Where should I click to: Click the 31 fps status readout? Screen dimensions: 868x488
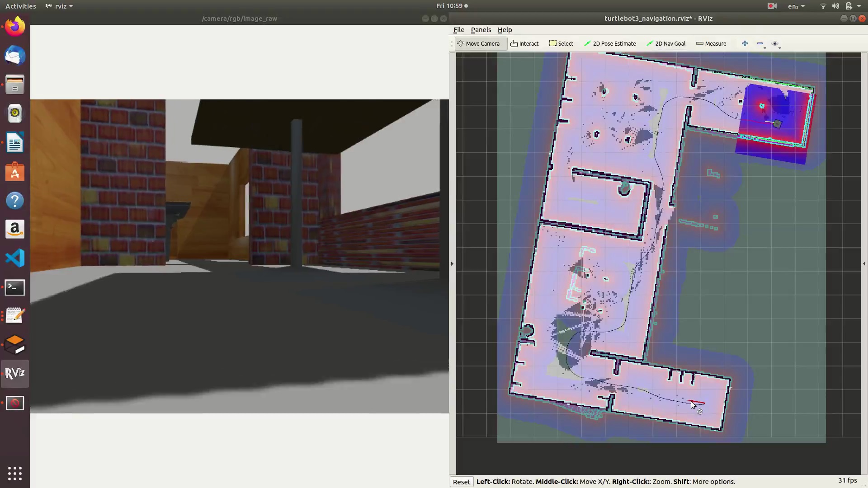847,481
